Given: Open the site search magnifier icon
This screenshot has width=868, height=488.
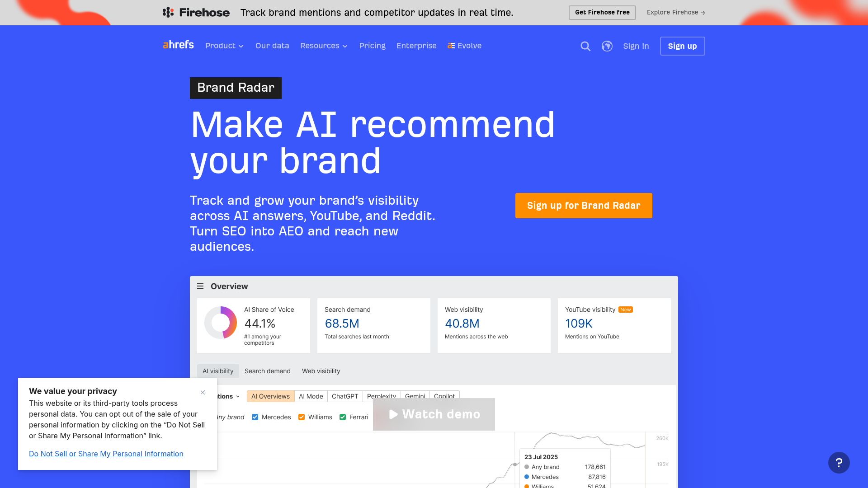Looking at the screenshot, I should 585,46.
